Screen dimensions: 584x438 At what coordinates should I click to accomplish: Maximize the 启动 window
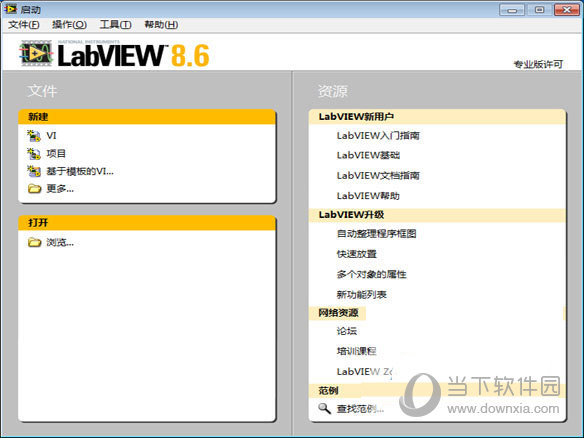539,10
